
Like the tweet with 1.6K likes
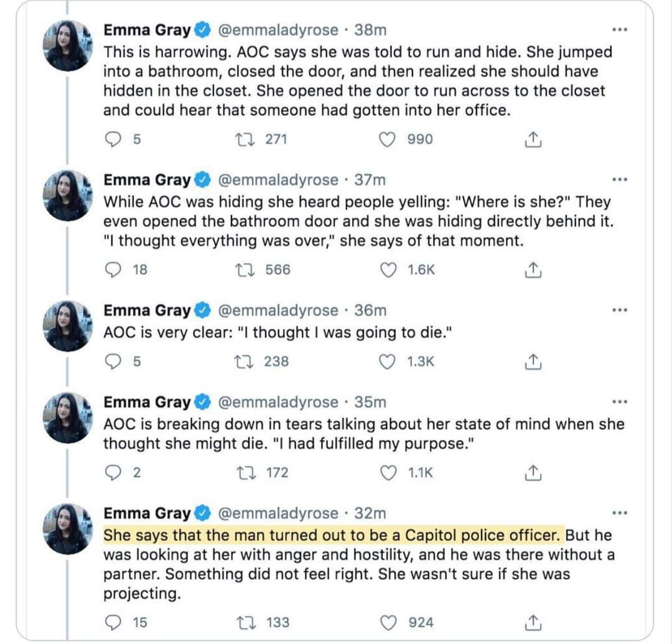388,269
